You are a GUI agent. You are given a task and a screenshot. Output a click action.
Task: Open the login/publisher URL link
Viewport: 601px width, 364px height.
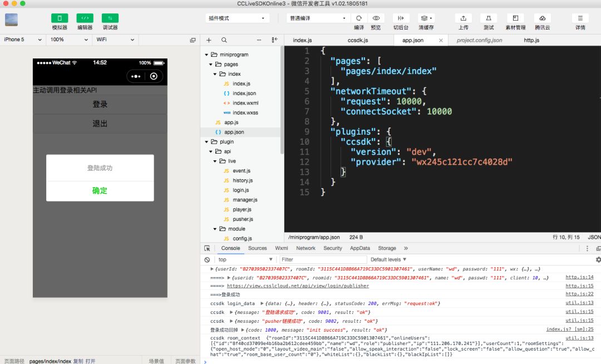click(298, 286)
